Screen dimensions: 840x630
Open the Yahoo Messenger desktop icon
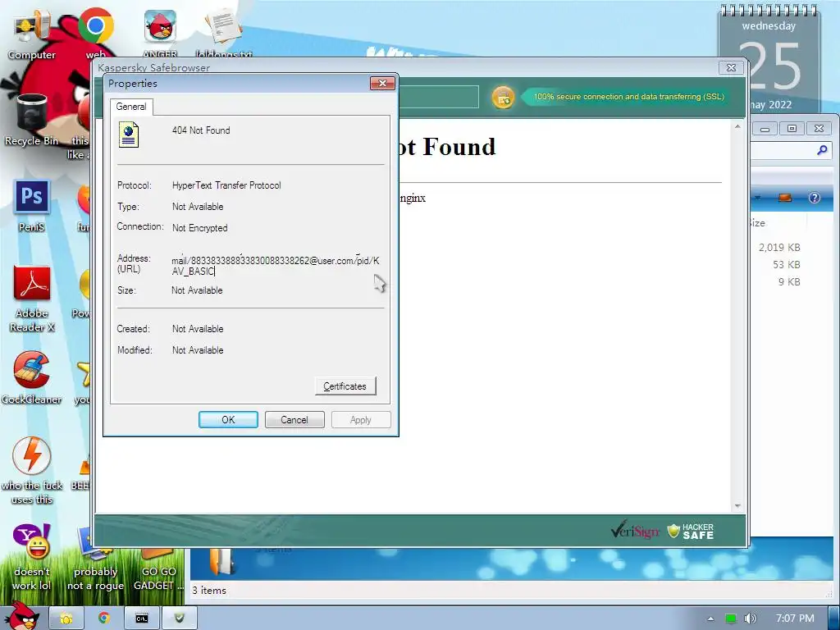click(32, 557)
